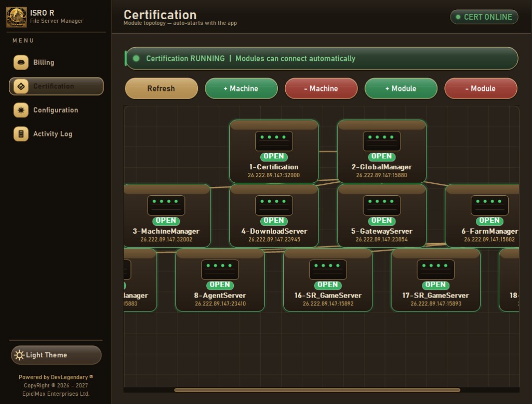Screen dimensions: 532x404
Task: Select the Certification diamond icon
Action: (21, 86)
